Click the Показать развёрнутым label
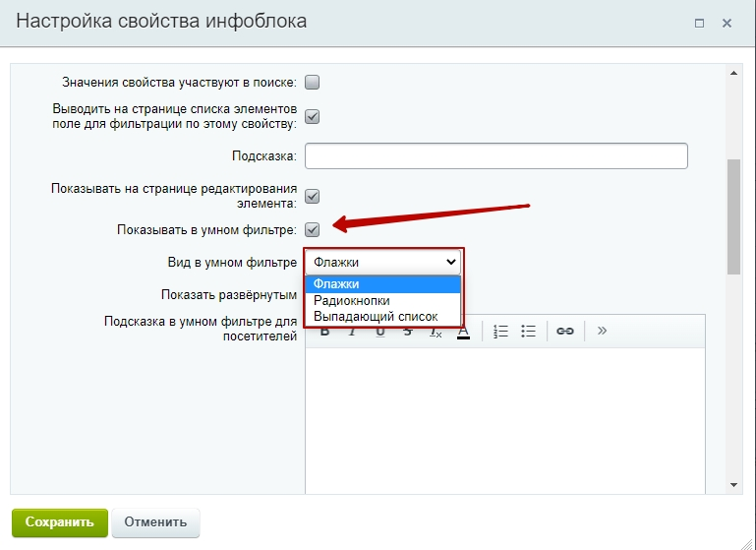The width and height of the screenshot is (756, 550). point(229,295)
